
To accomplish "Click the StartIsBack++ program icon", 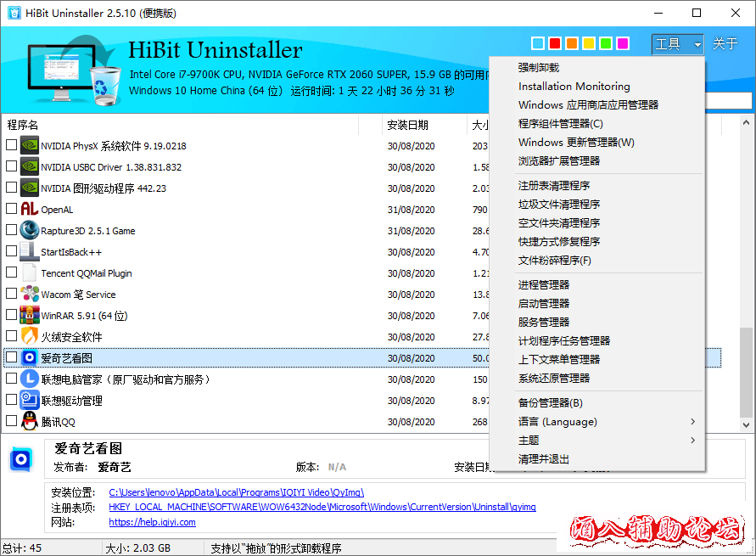I will [29, 251].
